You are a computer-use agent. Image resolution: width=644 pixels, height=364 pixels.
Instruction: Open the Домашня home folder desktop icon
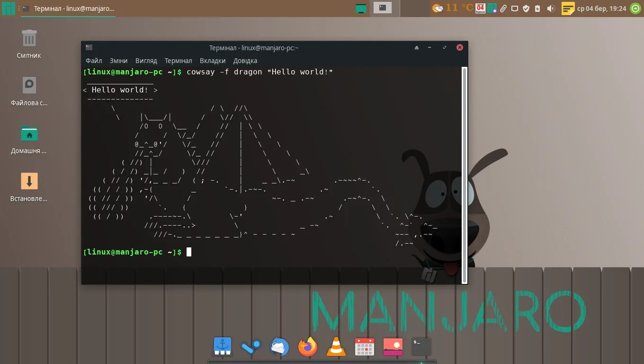pos(29,139)
